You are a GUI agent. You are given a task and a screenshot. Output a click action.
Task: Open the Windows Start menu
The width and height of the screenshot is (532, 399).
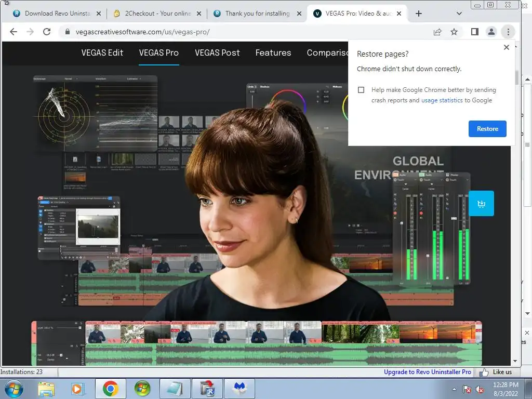(14, 389)
